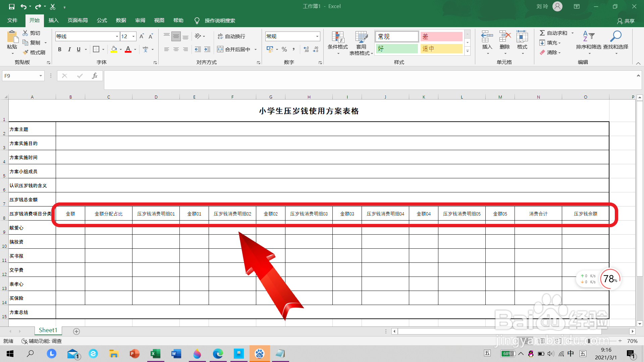Toggle top vertical alignment
This screenshot has width=644, height=362.
click(x=167, y=36)
